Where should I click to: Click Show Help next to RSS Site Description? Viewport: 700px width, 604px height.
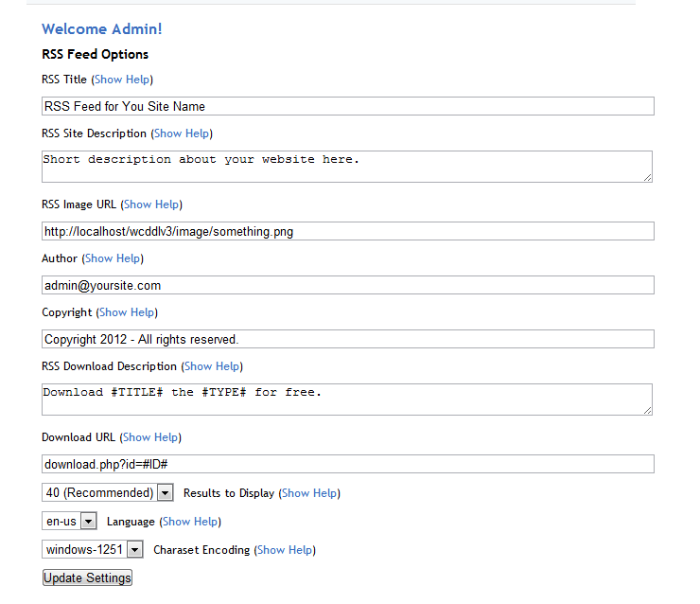182,133
